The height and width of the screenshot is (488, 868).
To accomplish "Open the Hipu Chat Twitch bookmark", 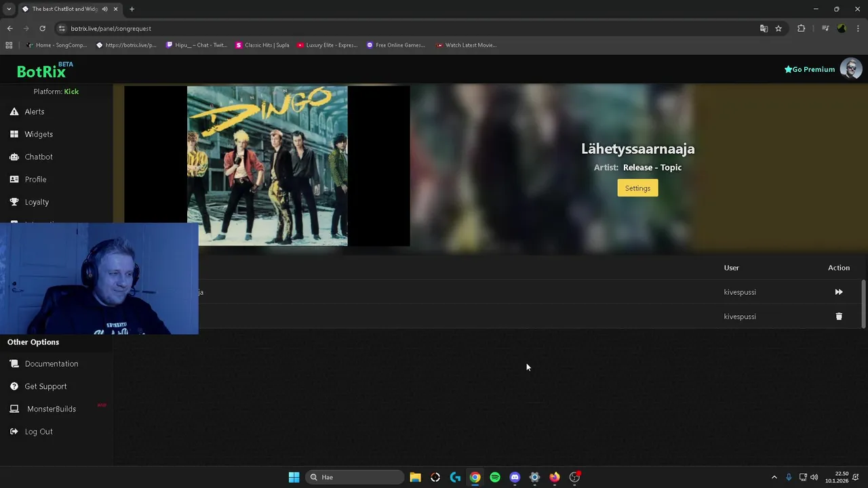I will pos(197,45).
